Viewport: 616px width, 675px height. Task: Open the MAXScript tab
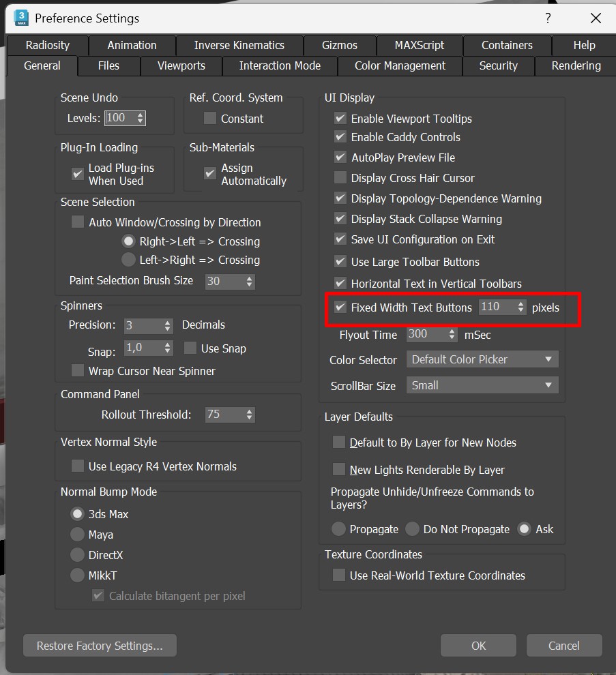tap(419, 45)
